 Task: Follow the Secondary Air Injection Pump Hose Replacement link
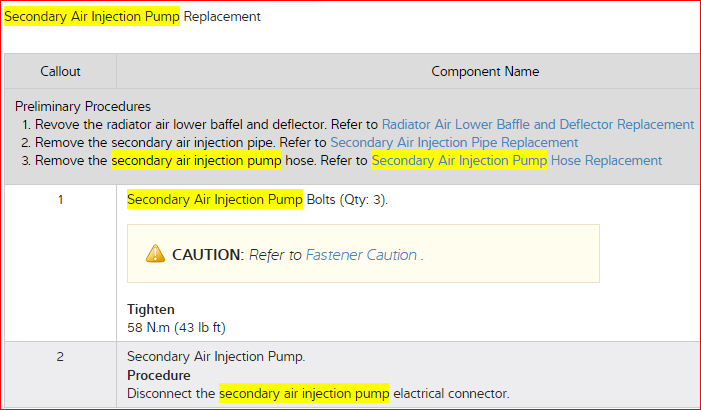click(516, 161)
